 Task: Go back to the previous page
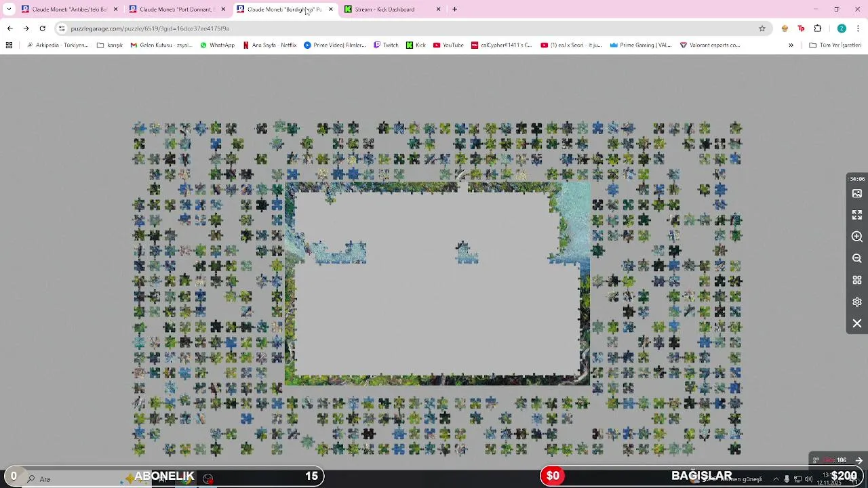point(9,28)
